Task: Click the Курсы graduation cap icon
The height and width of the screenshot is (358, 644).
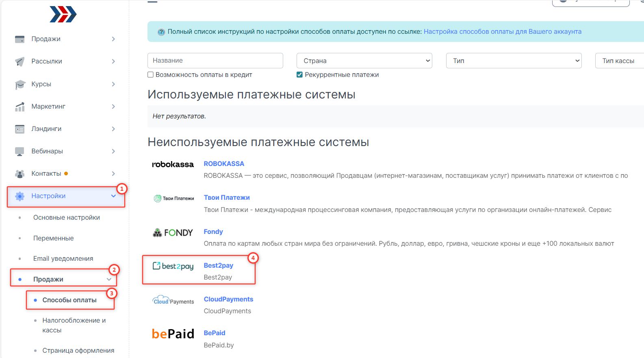Action: tap(20, 84)
